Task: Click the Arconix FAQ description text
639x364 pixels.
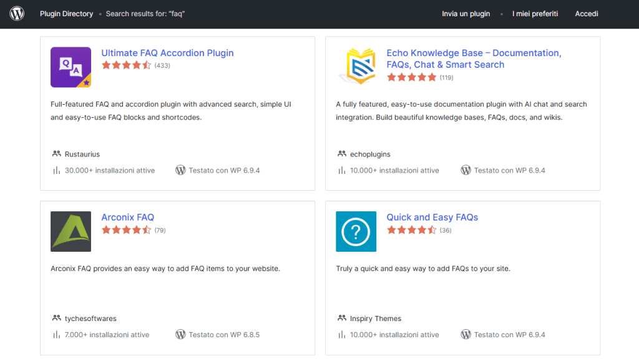Action: (x=165, y=269)
